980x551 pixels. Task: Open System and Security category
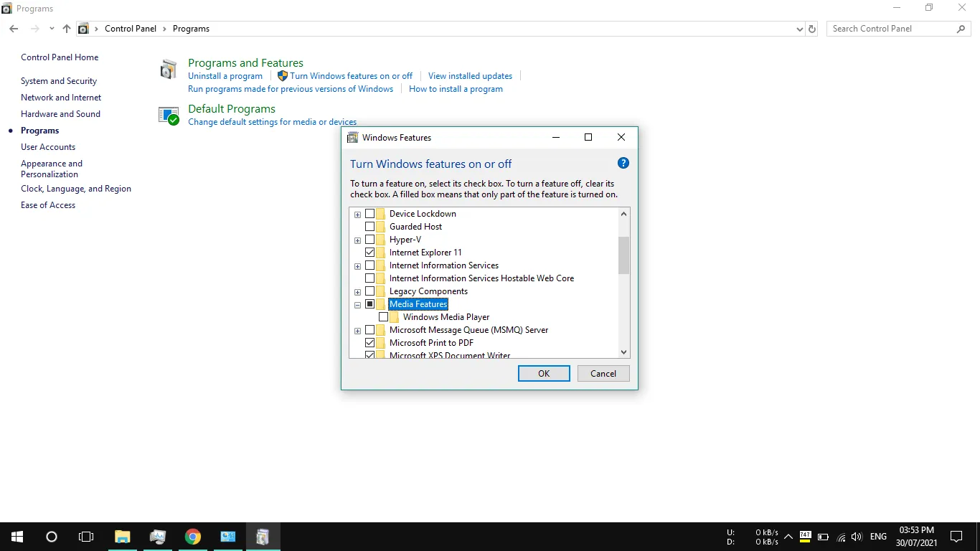coord(59,81)
